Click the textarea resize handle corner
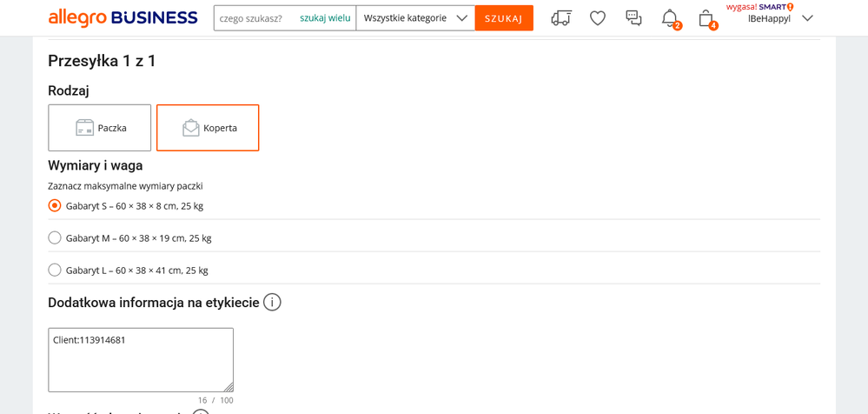The width and height of the screenshot is (868, 414). pos(229,387)
